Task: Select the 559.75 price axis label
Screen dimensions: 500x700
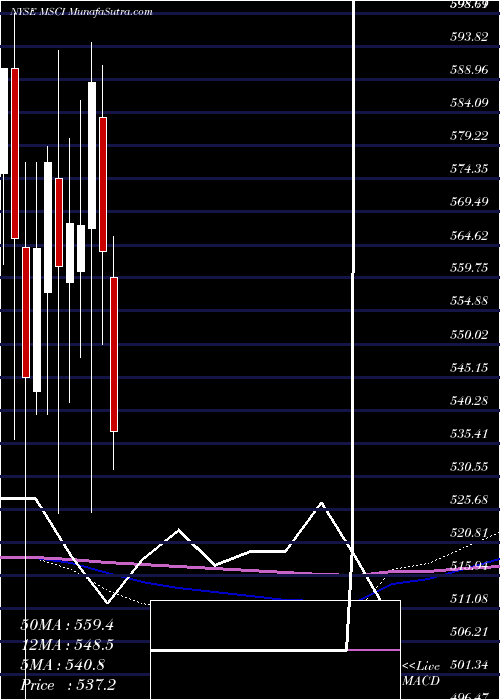Action: pyautogui.click(x=468, y=268)
